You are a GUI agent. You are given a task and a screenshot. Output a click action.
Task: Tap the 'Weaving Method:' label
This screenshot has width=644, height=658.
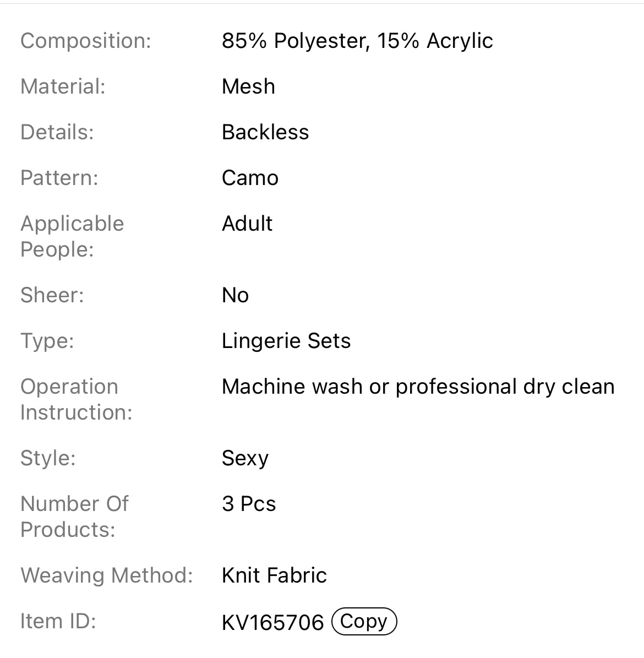(x=107, y=575)
